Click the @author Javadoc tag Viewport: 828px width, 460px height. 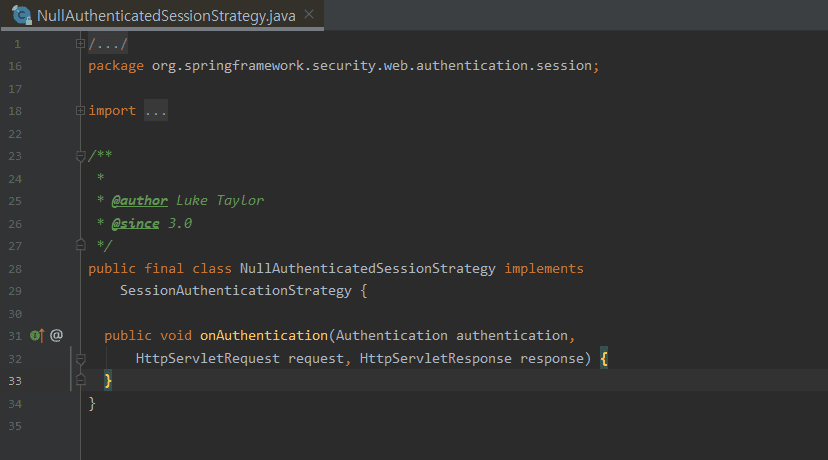139,201
